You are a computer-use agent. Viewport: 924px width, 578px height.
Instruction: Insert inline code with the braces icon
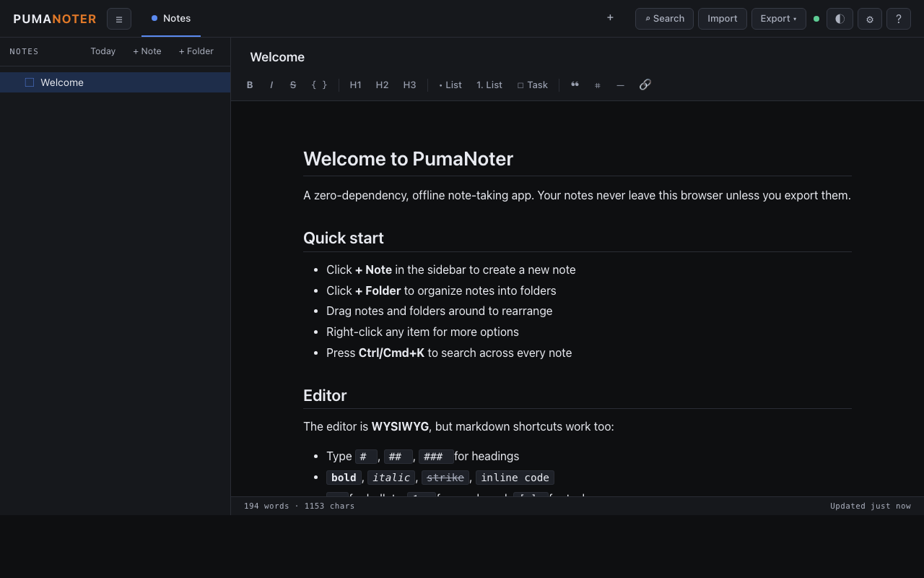(319, 85)
